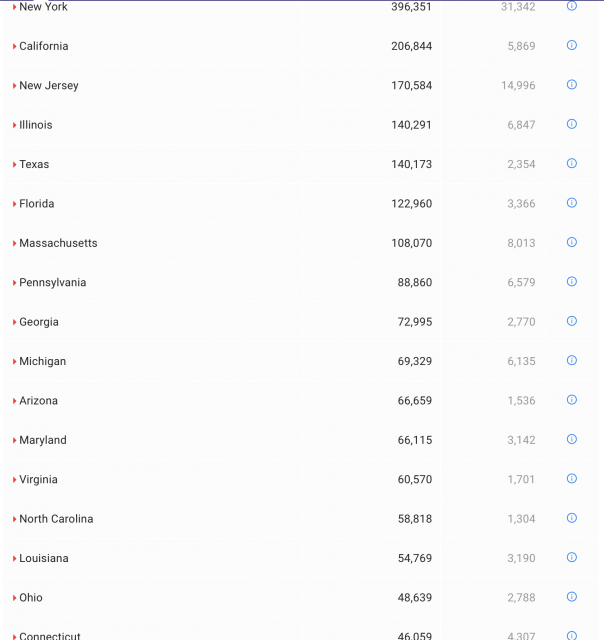The height and width of the screenshot is (640, 604).
Task: Open info icon in New Jersey row
Action: [x=572, y=85]
